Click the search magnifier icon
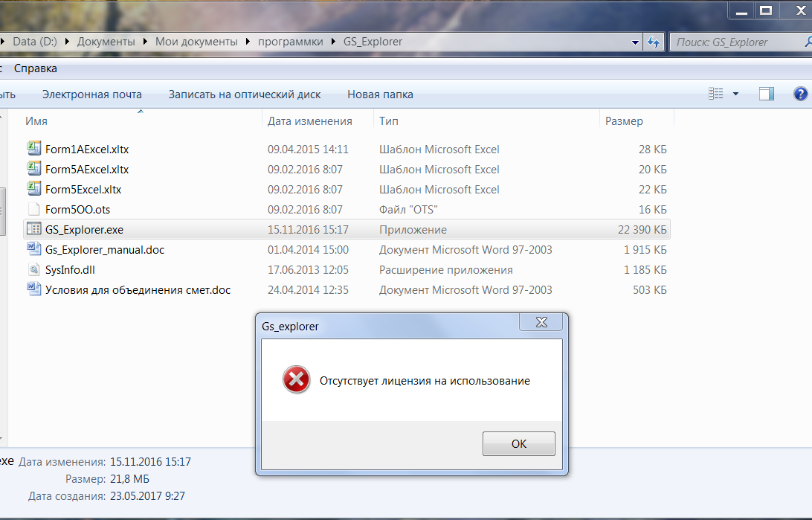Image resolution: width=812 pixels, height=520 pixels. click(x=808, y=42)
